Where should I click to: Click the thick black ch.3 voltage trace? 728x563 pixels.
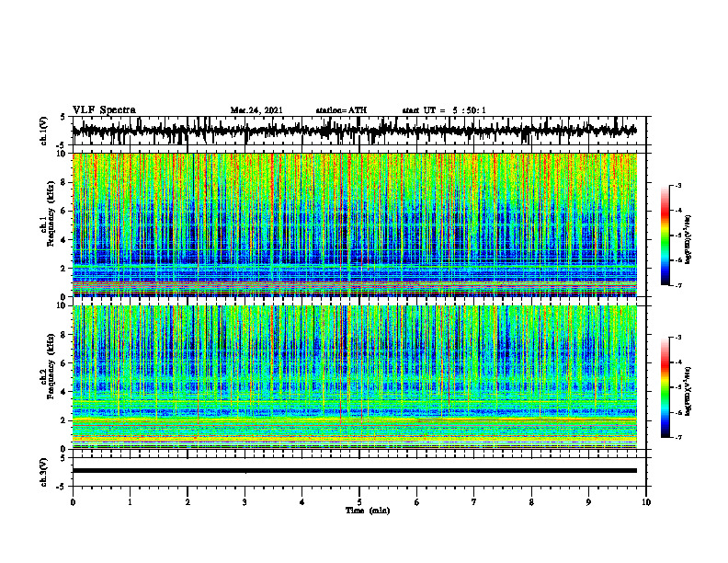point(354,471)
